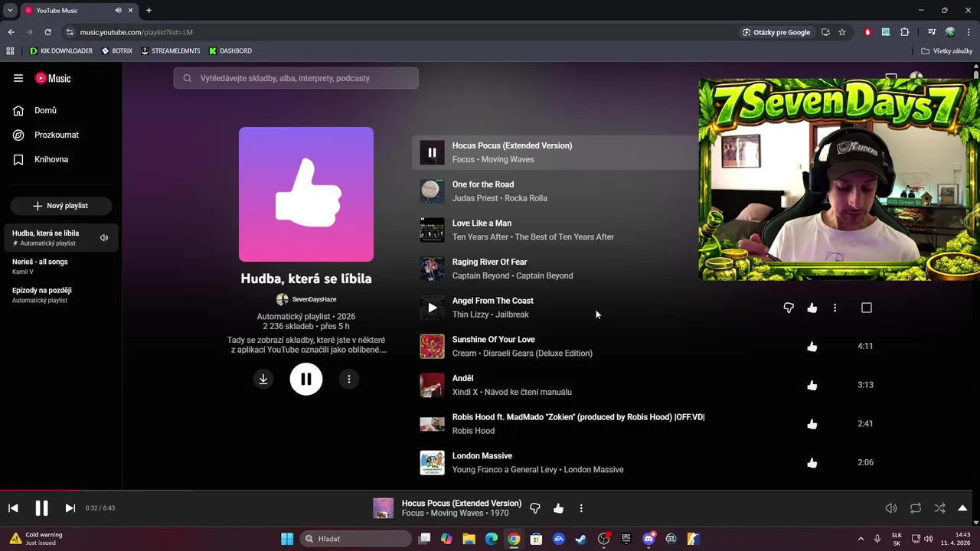
Task: Click the YouTube Music logo
Action: click(53, 78)
